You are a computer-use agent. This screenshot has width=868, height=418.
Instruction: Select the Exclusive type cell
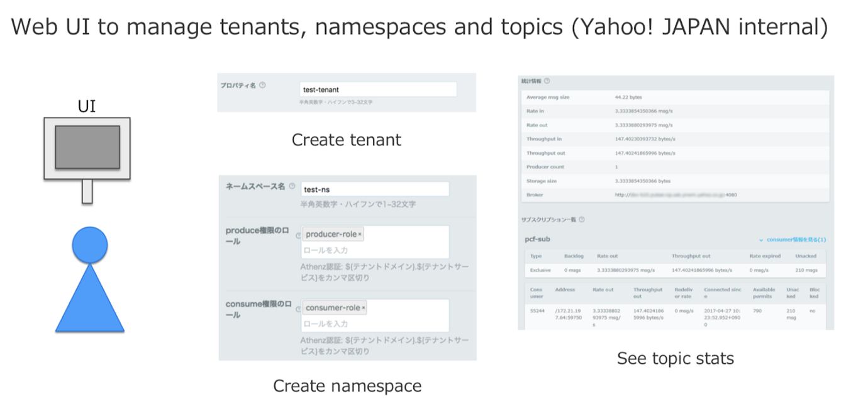coord(540,270)
